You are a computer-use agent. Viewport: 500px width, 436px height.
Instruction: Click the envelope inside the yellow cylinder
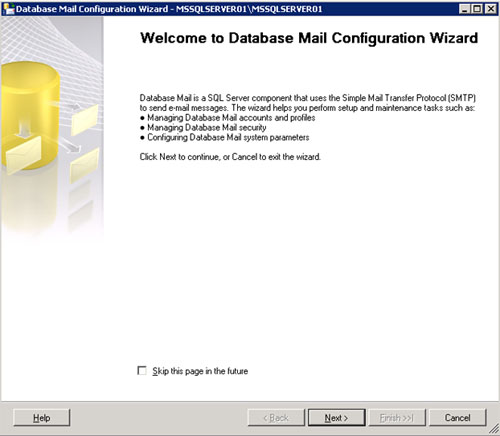coord(23,154)
